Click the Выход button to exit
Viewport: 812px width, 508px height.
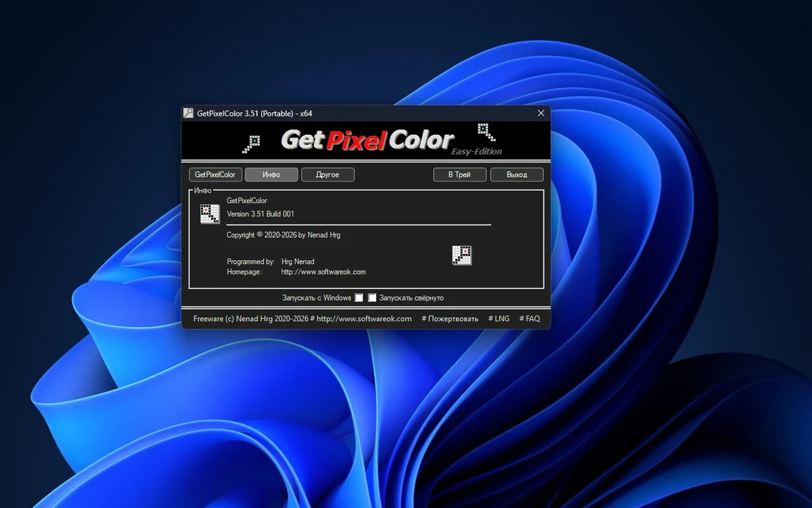tap(517, 175)
